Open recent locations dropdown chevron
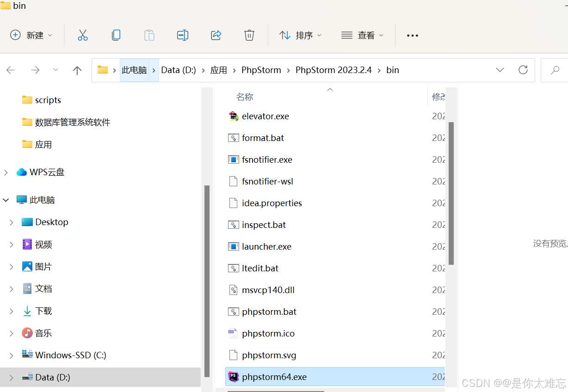Screen dimensions: 568x392 56,70
